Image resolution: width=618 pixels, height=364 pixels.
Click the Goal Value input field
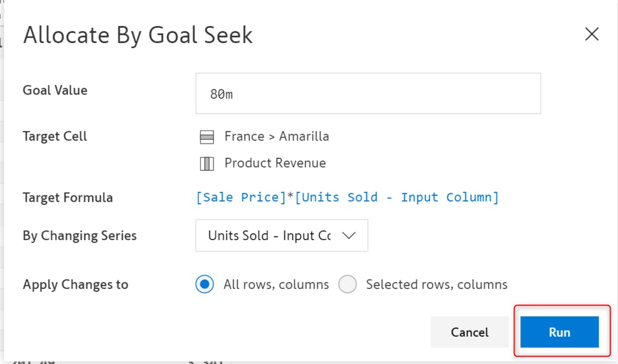point(368,94)
